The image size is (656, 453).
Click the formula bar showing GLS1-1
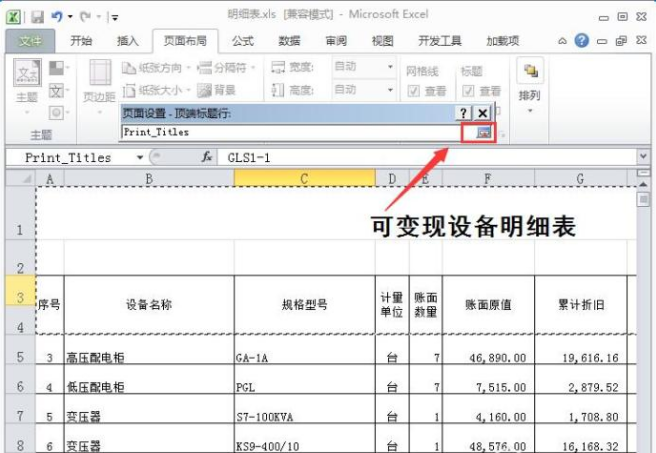[427, 158]
